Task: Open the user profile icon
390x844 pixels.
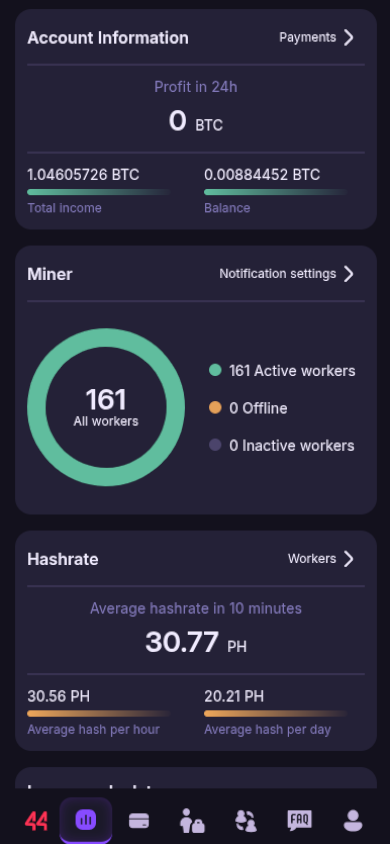Action: click(x=353, y=821)
